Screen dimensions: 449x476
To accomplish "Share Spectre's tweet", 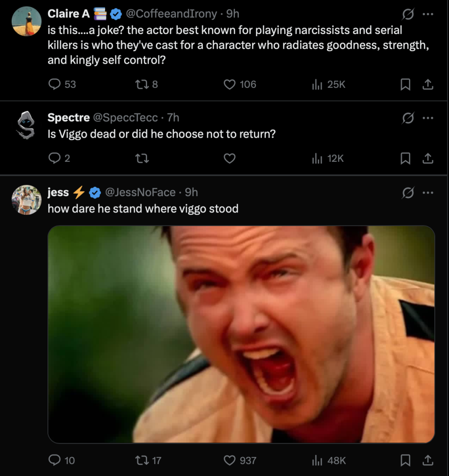I will click(x=428, y=159).
